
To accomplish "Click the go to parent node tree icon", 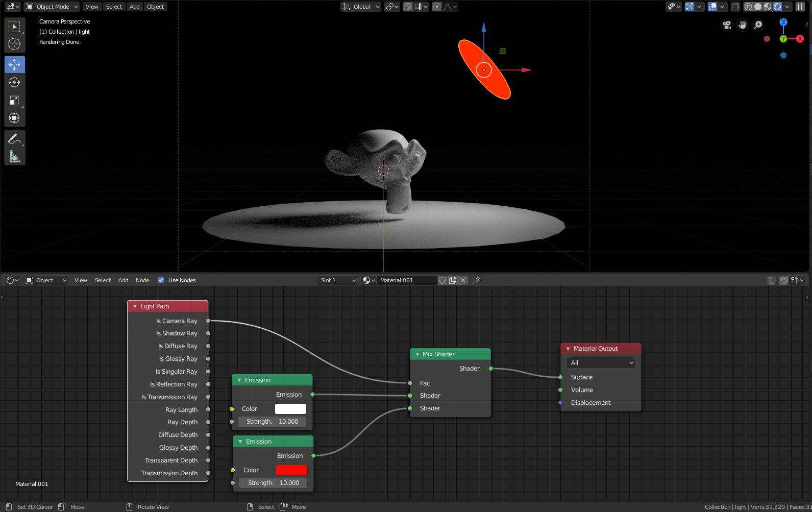I will pos(771,280).
